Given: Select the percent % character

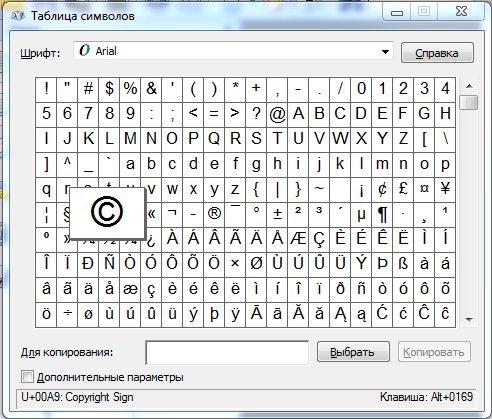Looking at the screenshot, I should click(130, 89).
